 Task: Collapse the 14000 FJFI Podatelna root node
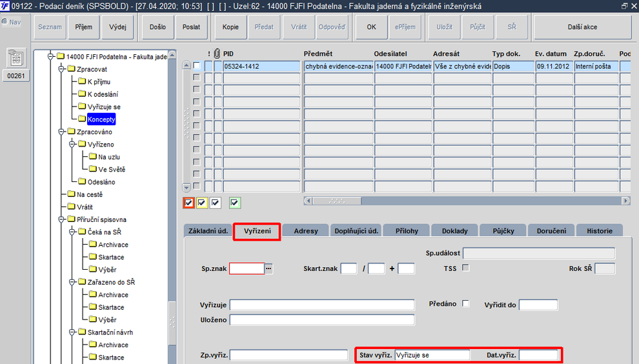coord(50,56)
